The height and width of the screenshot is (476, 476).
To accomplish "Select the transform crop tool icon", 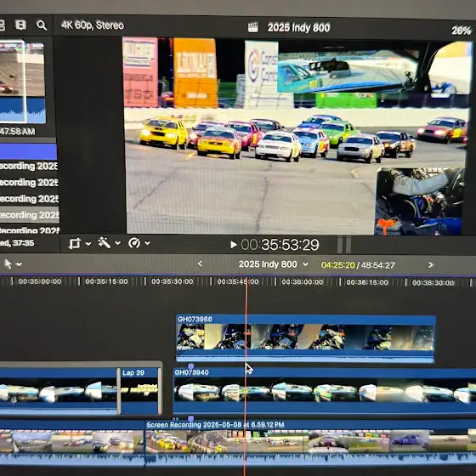I will (75, 243).
